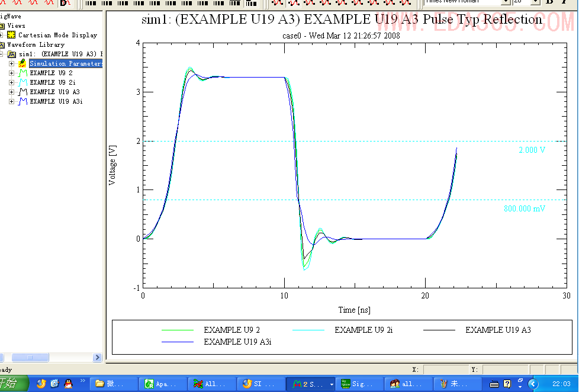This screenshot has width=579, height=392.
Task: Expand the EXAMPLE U9 2 tree node
Action: pyautogui.click(x=11, y=73)
